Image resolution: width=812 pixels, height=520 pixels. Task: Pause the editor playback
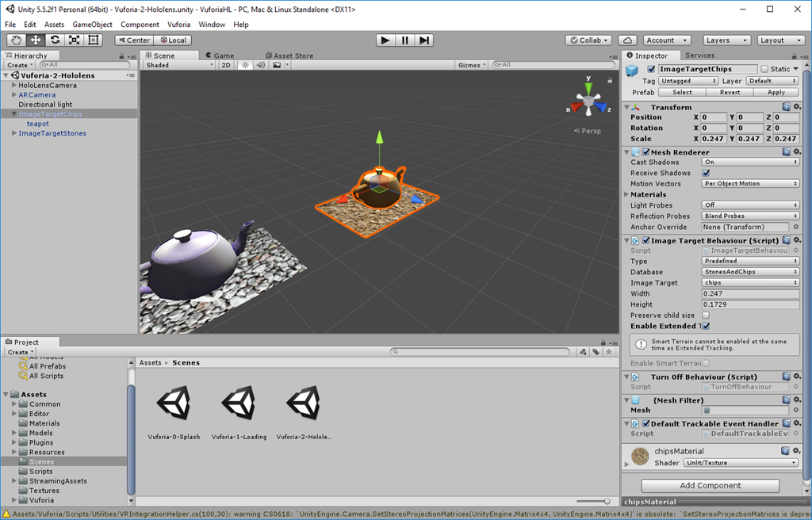click(404, 40)
